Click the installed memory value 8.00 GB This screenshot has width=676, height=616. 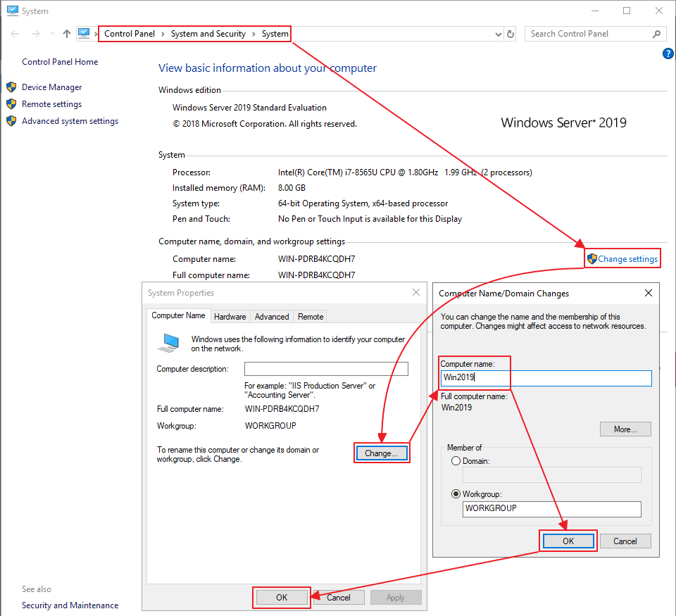click(x=292, y=188)
